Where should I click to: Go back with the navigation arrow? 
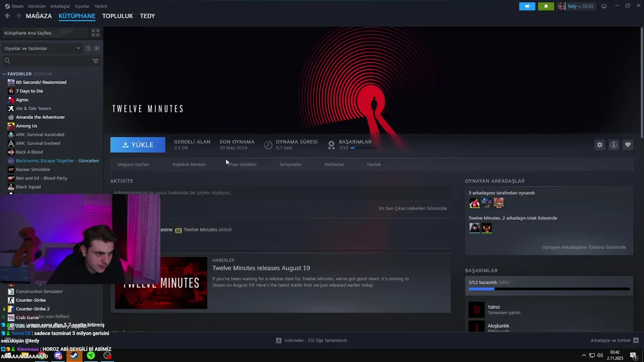click(8, 16)
